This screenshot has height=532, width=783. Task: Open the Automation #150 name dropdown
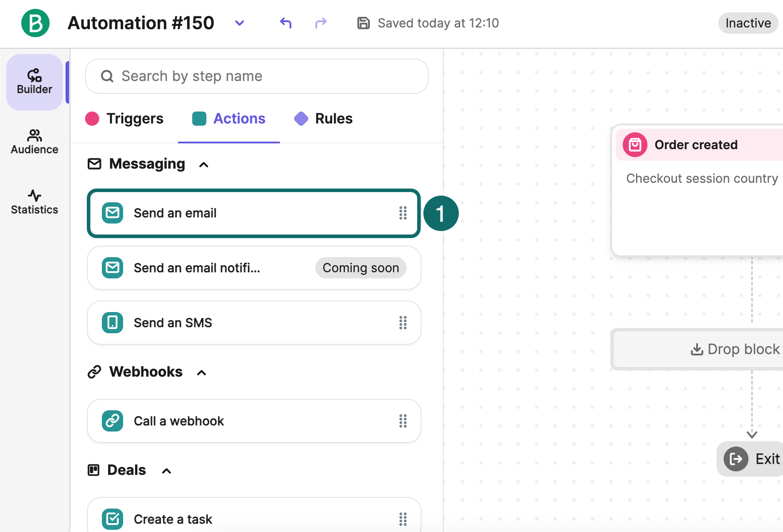click(240, 23)
